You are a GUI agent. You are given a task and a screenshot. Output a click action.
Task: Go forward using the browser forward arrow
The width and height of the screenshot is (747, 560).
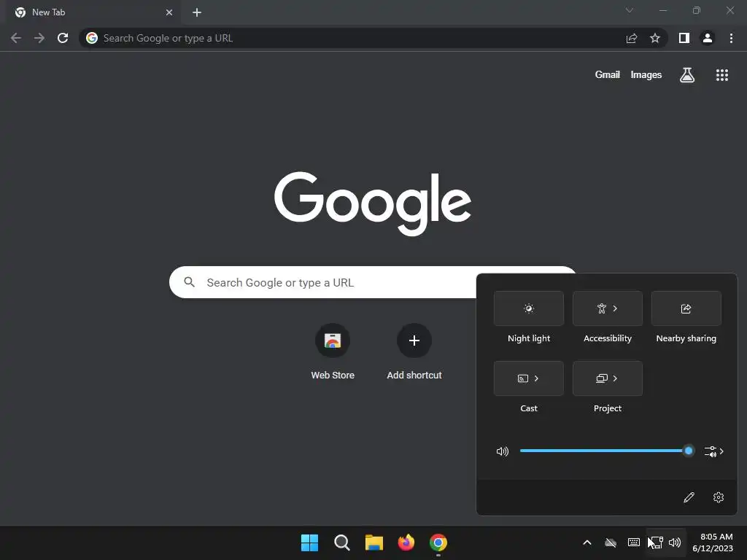pos(39,38)
